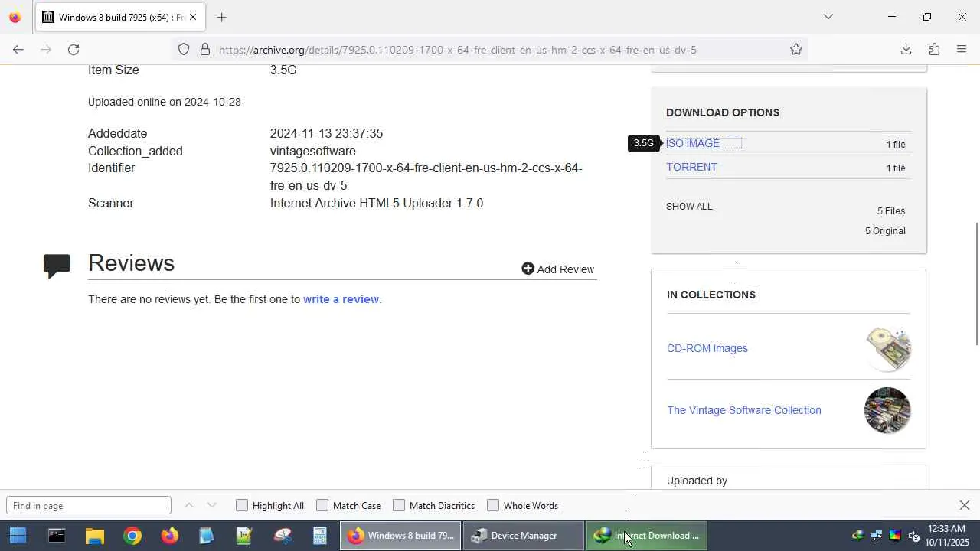Screen dimensions: 980x551
Task: Click the Firefox icon left of the tab strip
Action: click(x=15, y=17)
